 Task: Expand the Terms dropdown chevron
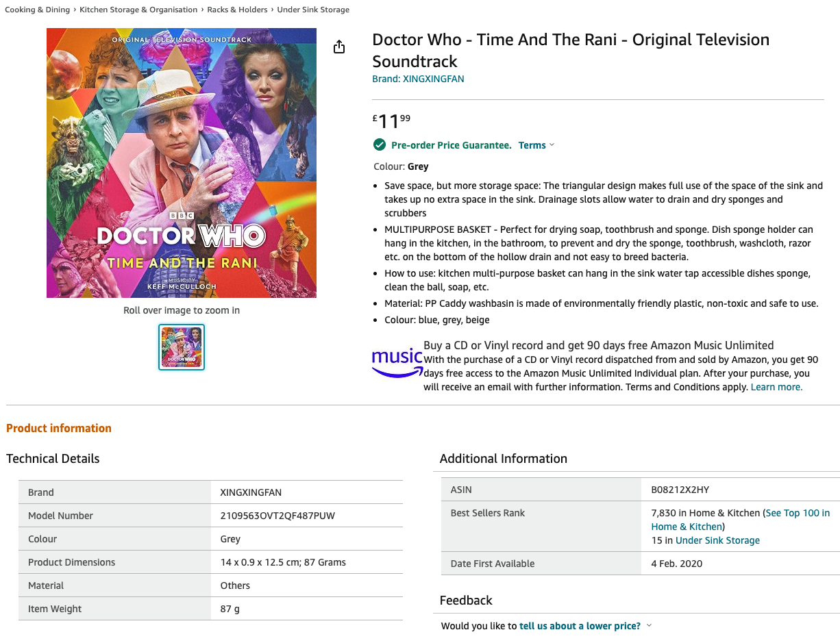click(552, 145)
